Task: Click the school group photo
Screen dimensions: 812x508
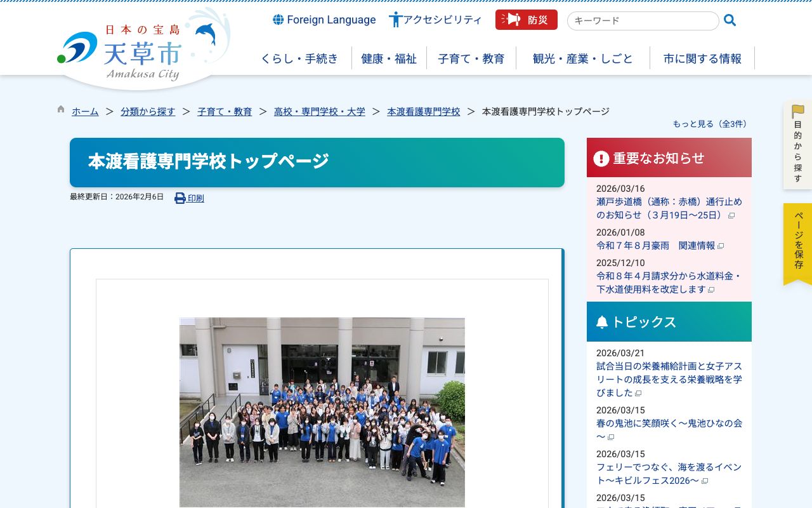Action: pyautogui.click(x=322, y=413)
